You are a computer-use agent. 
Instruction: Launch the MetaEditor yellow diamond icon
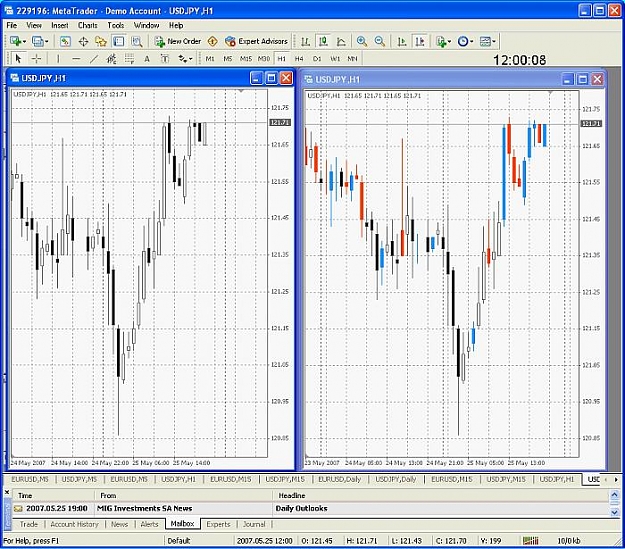[x=213, y=41]
